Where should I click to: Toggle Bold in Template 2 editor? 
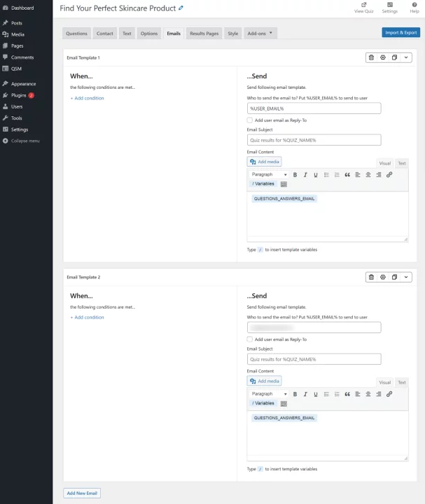295,394
